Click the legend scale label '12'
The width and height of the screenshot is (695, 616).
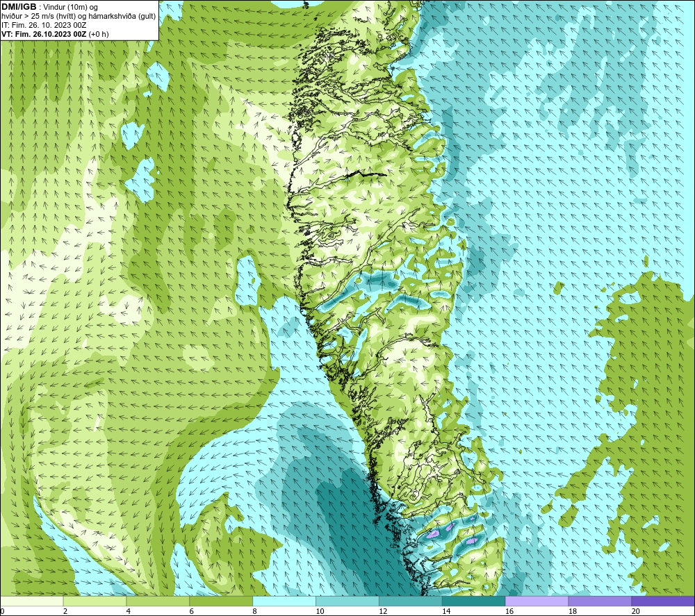[383, 611]
